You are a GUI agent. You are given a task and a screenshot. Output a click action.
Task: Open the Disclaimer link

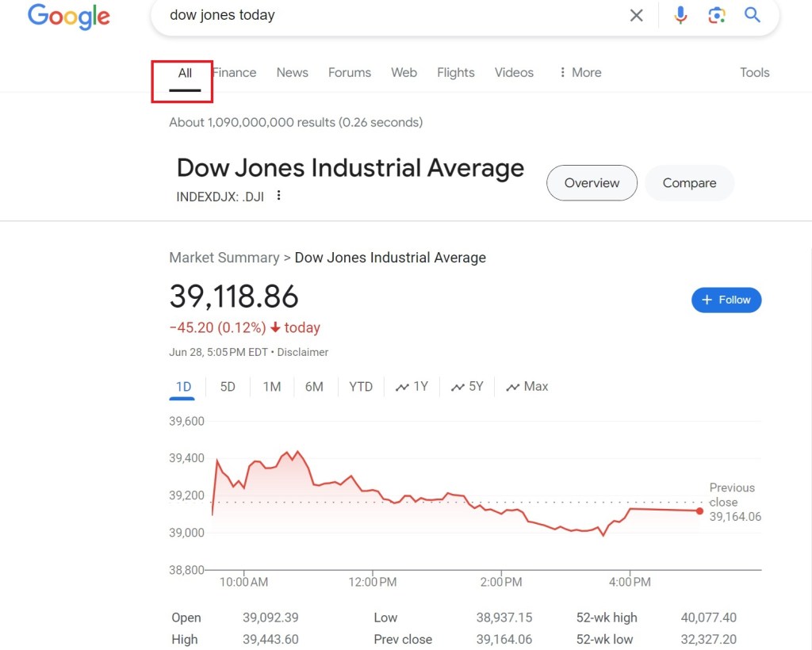point(303,352)
